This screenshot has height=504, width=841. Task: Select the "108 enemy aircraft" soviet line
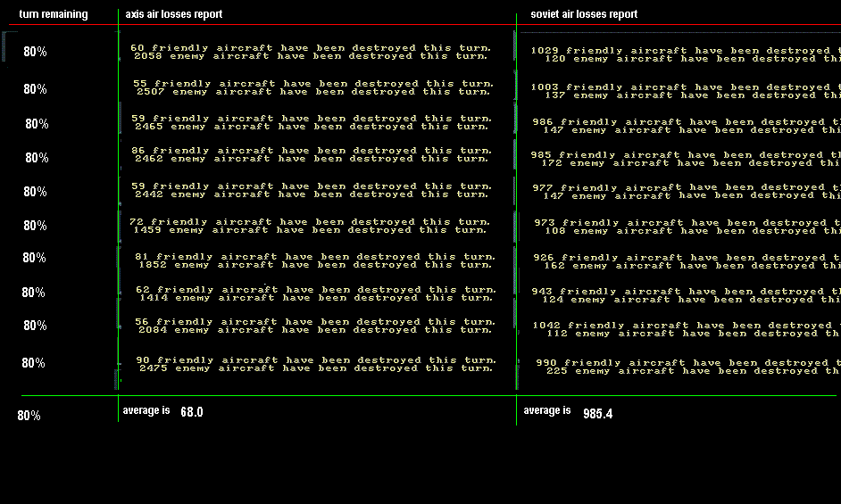coord(693,231)
